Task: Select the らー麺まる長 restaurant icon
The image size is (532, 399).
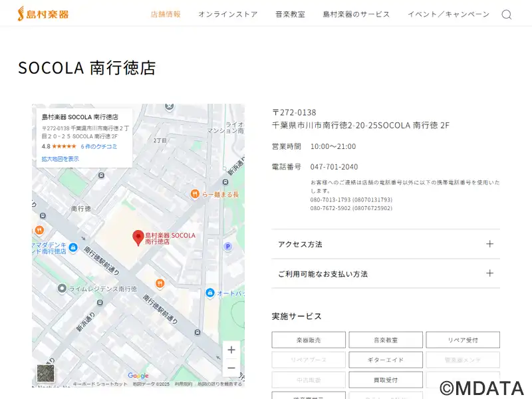Action: coord(195,194)
